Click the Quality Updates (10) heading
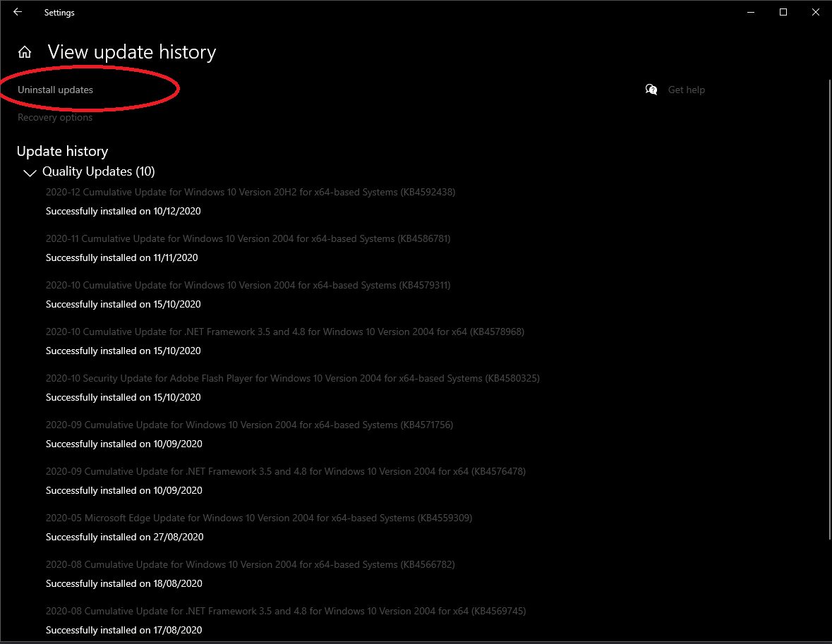The width and height of the screenshot is (832, 644). coord(98,171)
